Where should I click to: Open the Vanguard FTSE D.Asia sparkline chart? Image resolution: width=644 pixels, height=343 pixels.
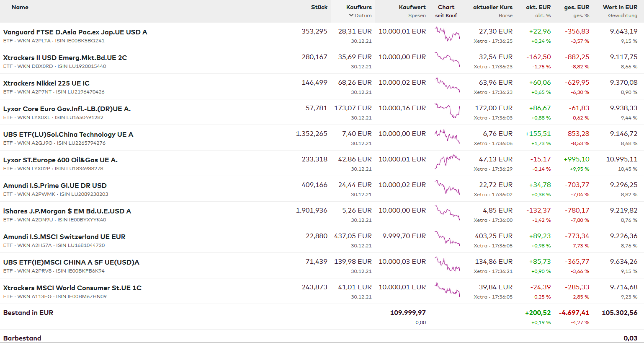point(447,34)
